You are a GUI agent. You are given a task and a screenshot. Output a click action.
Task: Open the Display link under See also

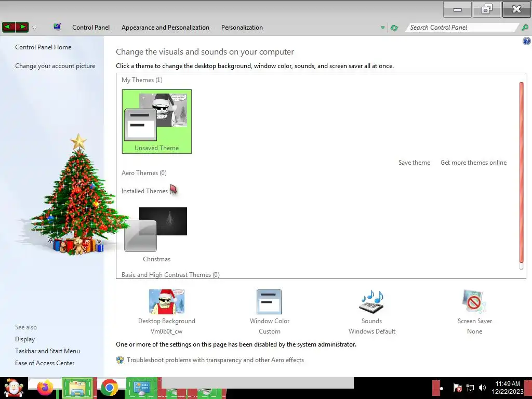point(25,339)
